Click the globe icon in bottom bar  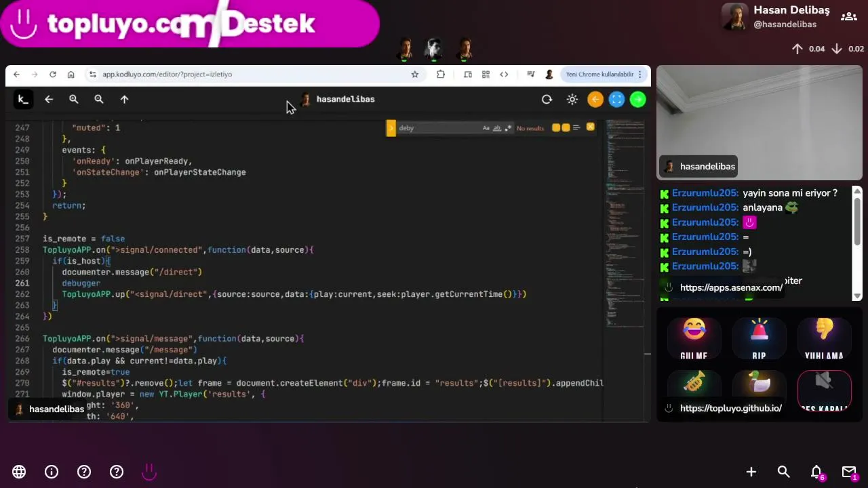pos(19,472)
